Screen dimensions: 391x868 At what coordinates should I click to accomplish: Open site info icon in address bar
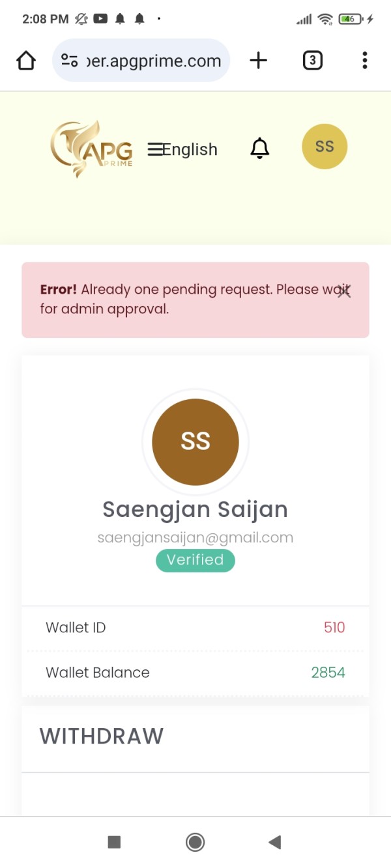point(69,61)
